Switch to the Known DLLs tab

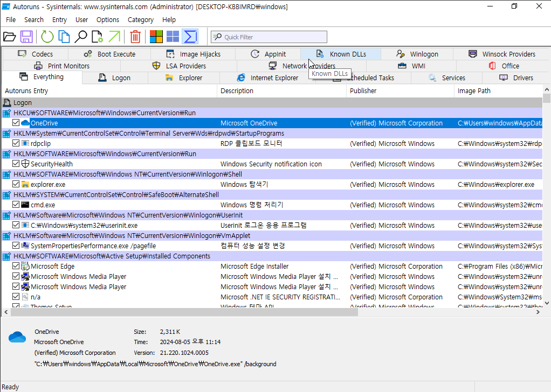341,54
